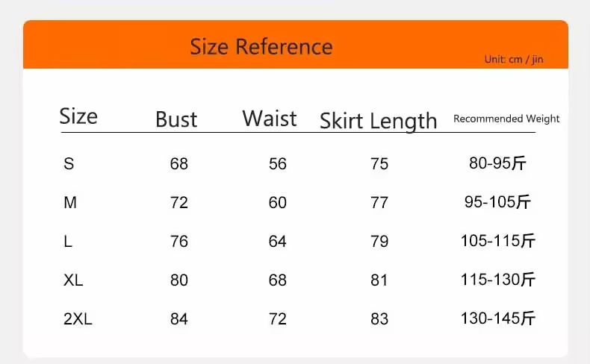
Task: Click the XL size row label
Action: pyautogui.click(x=74, y=280)
